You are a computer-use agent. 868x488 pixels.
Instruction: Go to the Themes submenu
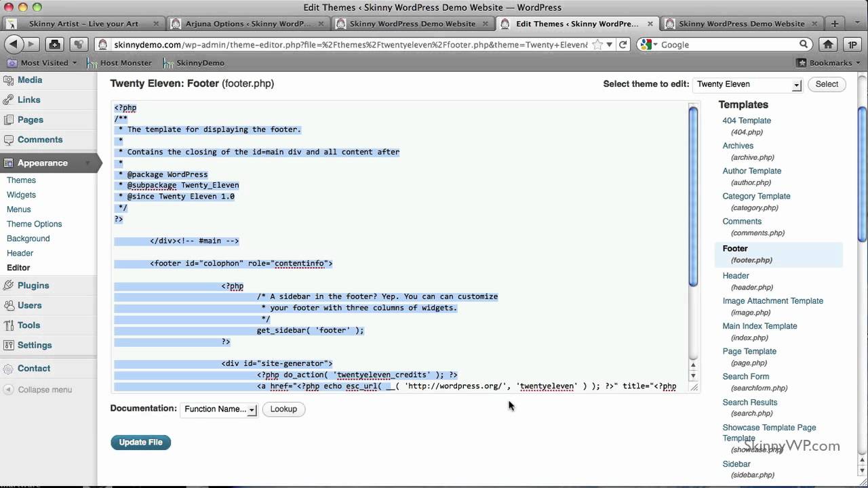21,180
